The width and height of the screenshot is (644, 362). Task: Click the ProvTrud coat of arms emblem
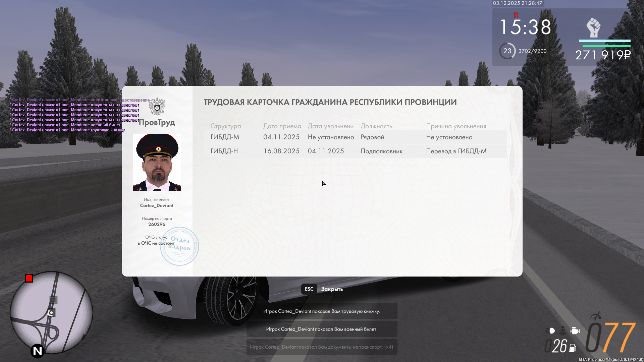[157, 107]
